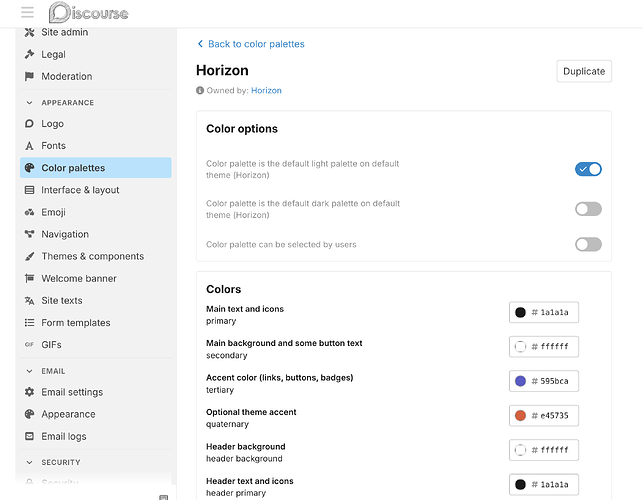Screen dimensions: 642x500
Task: Click the Welcome banner icon
Action: (29, 278)
